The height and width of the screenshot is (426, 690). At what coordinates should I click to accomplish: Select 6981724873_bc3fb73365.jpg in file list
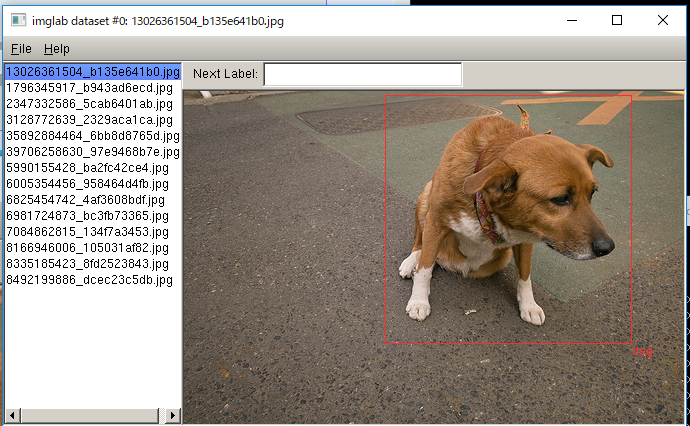coord(93,216)
